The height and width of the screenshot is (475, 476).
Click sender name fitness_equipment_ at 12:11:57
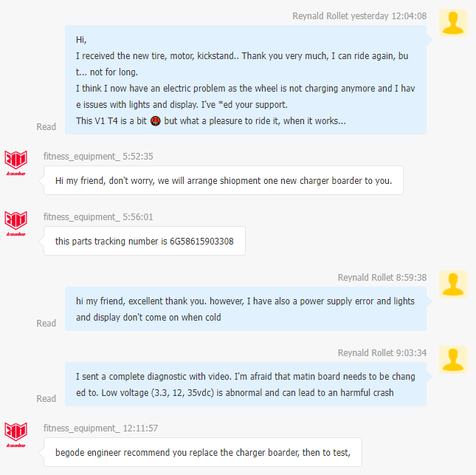click(x=82, y=428)
